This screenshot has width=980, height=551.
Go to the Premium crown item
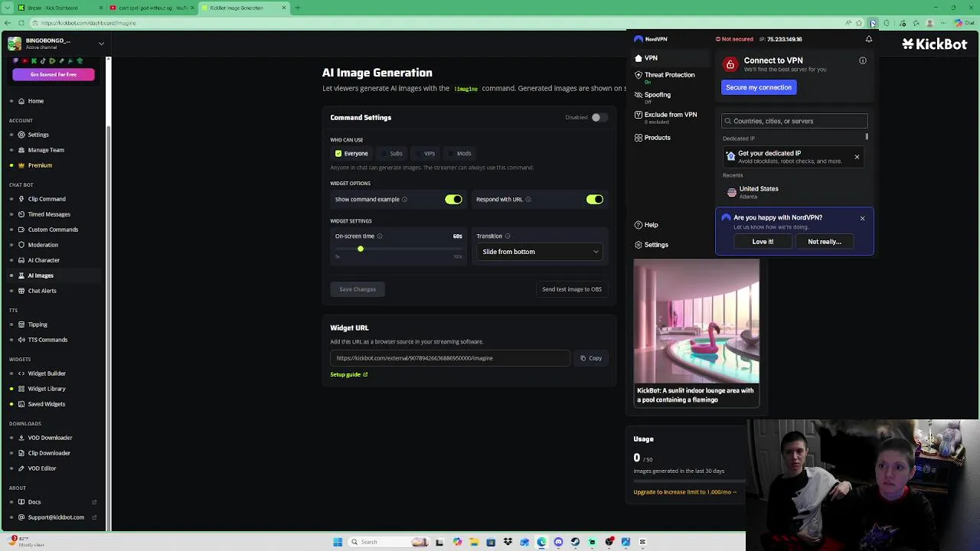40,165
